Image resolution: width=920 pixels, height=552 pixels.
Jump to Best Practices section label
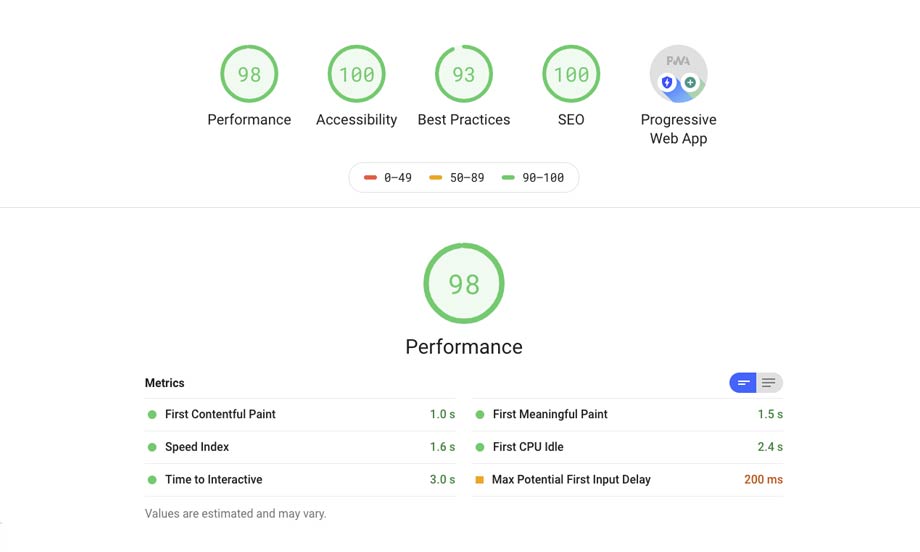click(464, 120)
